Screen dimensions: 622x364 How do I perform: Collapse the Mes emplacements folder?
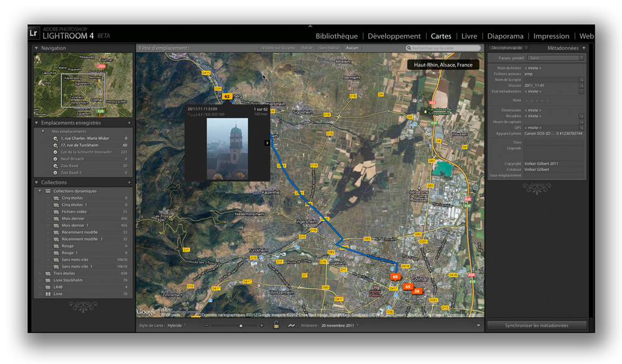pyautogui.click(x=43, y=131)
